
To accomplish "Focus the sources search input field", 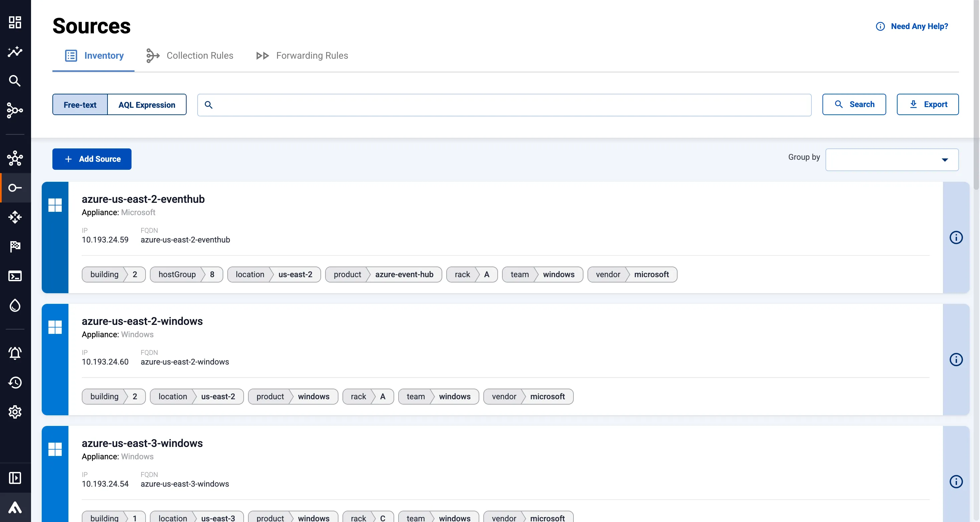I will click(x=510, y=104).
